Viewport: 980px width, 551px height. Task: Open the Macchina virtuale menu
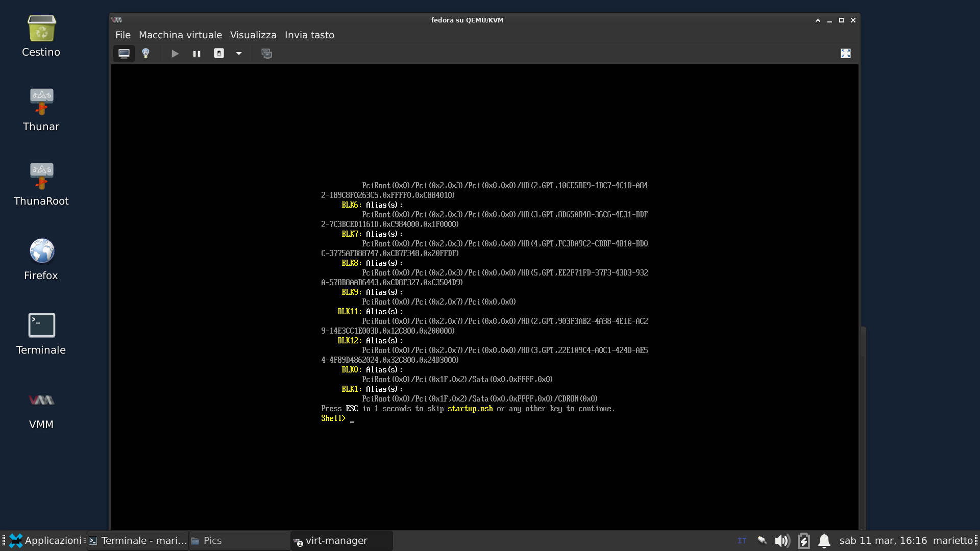click(180, 35)
